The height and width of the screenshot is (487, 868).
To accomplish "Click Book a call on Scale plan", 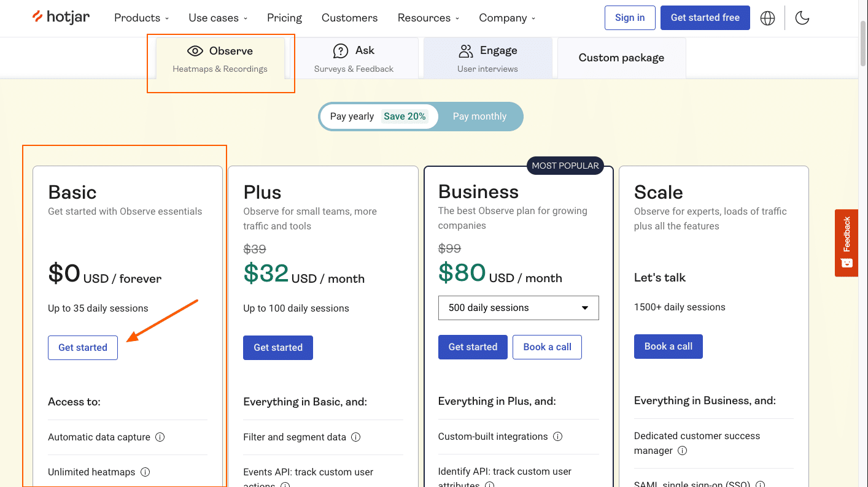I will click(668, 347).
